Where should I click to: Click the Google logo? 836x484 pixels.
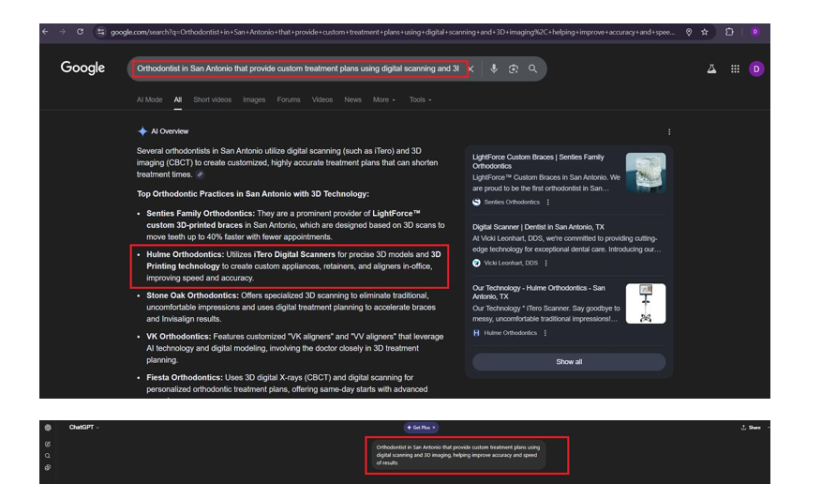[83, 68]
